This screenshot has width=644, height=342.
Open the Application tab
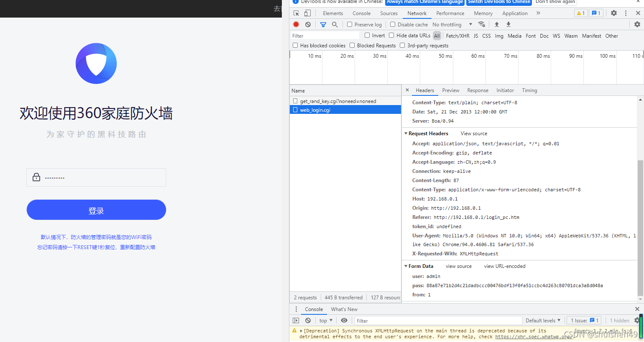[x=515, y=13]
